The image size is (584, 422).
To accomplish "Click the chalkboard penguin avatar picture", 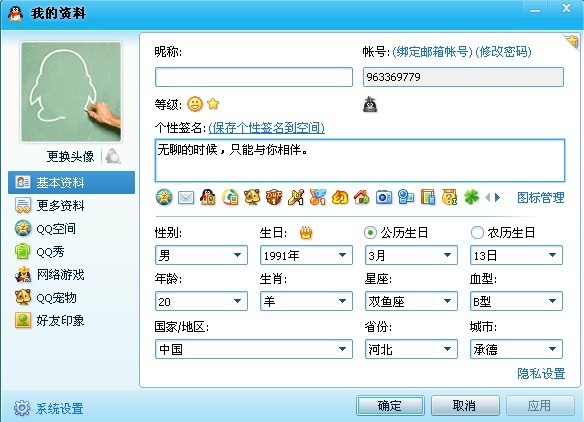I will click(71, 92).
